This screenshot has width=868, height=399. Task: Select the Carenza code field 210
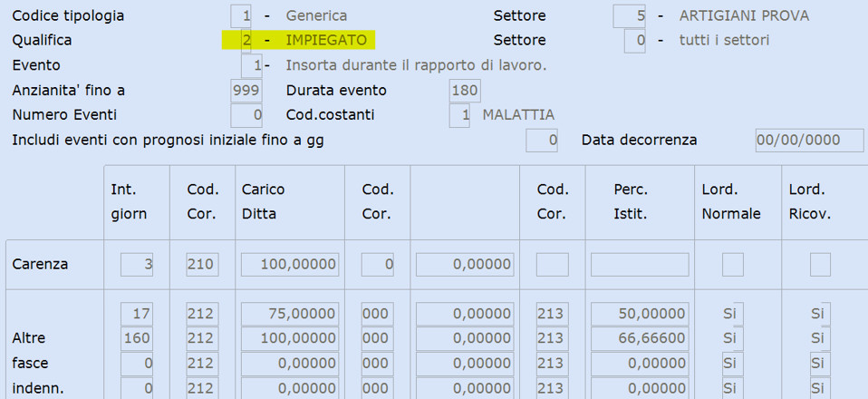(x=202, y=265)
